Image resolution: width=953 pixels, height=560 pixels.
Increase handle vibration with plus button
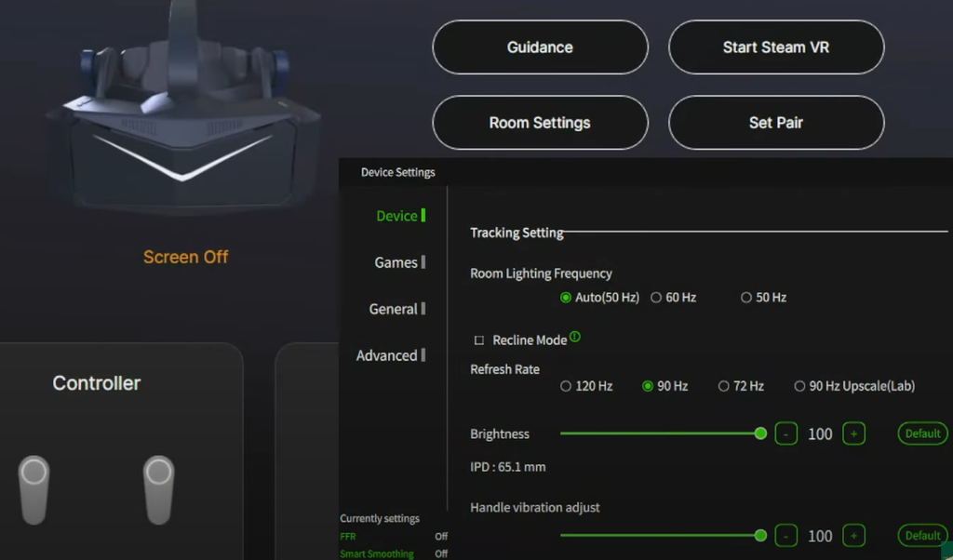click(x=853, y=536)
